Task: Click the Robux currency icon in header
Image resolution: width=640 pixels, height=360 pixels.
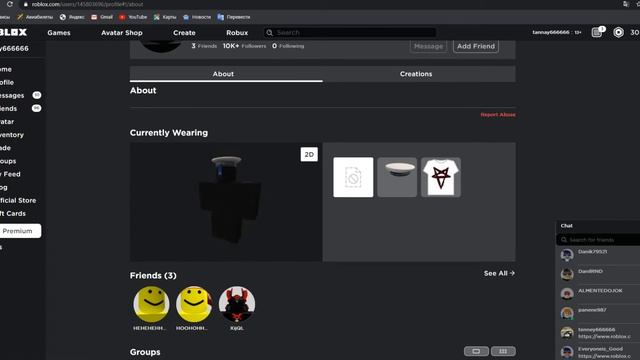Action: point(618,32)
